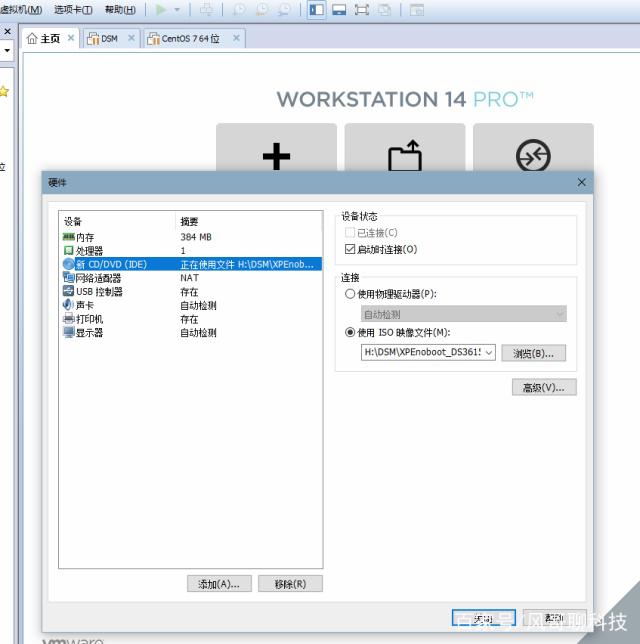Select the 显示器 display device
The height and width of the screenshot is (644, 640).
88,333
